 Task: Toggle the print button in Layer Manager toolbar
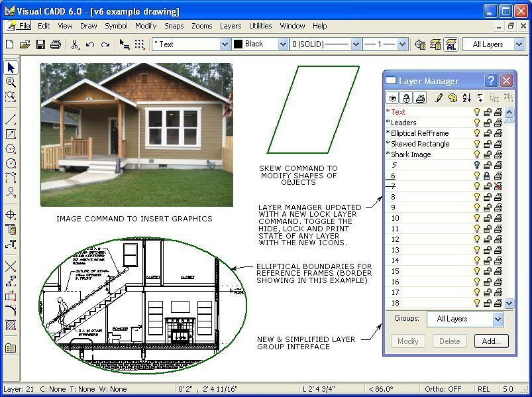pyautogui.click(x=421, y=98)
